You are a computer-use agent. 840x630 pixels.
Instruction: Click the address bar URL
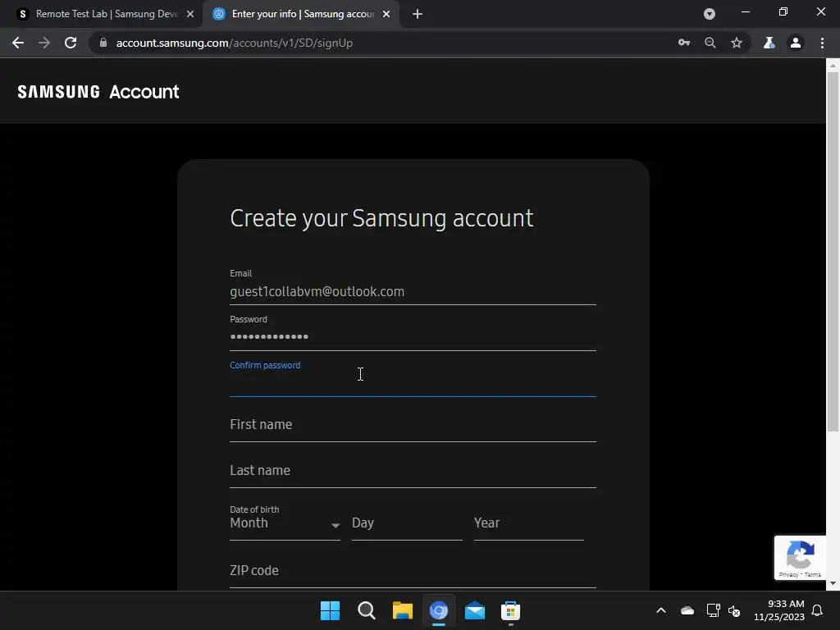click(x=234, y=43)
